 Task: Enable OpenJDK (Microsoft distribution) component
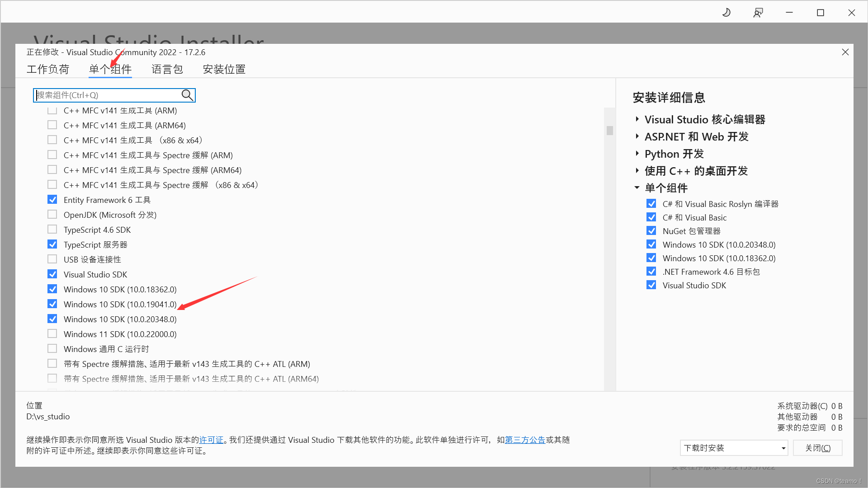(x=52, y=215)
